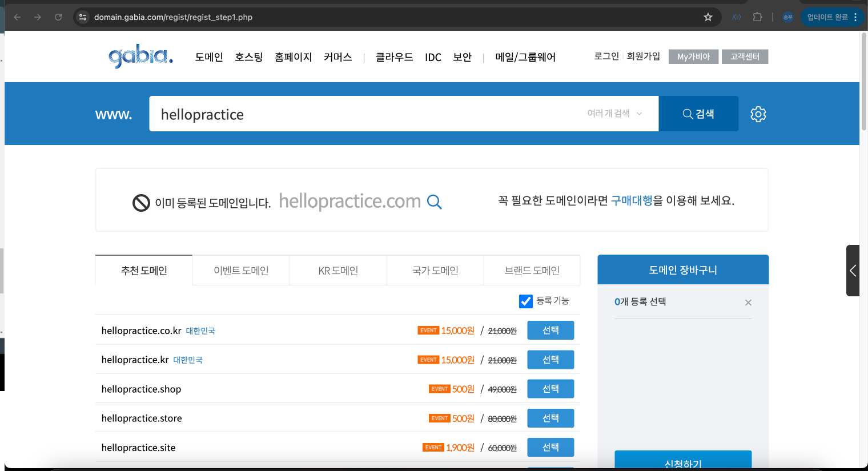
Task: Open the 여러개검색 dropdown
Action: pyautogui.click(x=614, y=114)
